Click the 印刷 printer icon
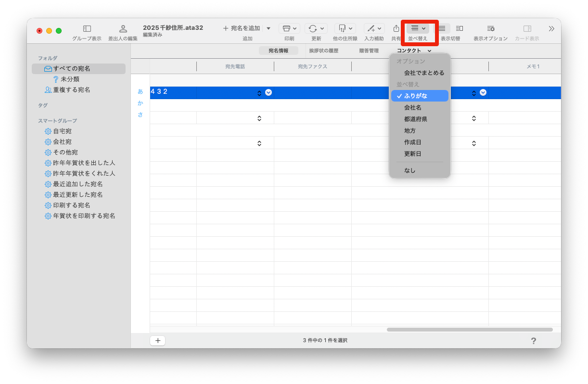 pyautogui.click(x=287, y=28)
